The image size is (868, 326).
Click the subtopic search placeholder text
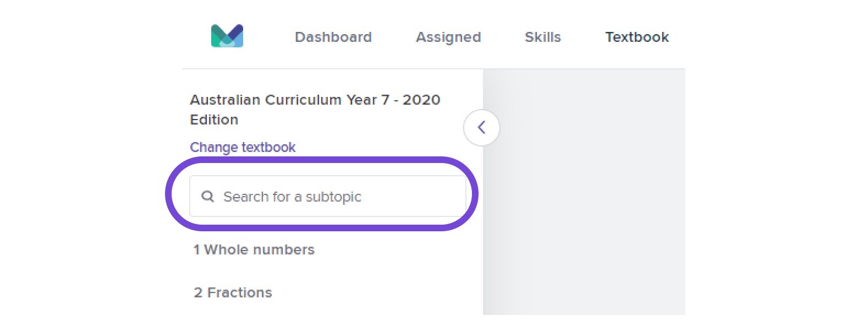point(292,197)
